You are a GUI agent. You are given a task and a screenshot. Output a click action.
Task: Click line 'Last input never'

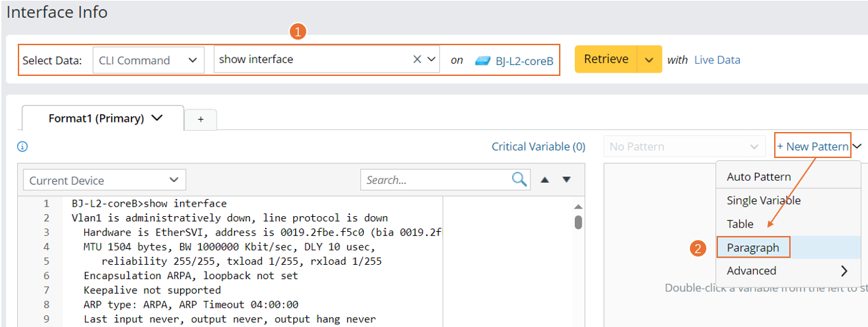pos(230,319)
